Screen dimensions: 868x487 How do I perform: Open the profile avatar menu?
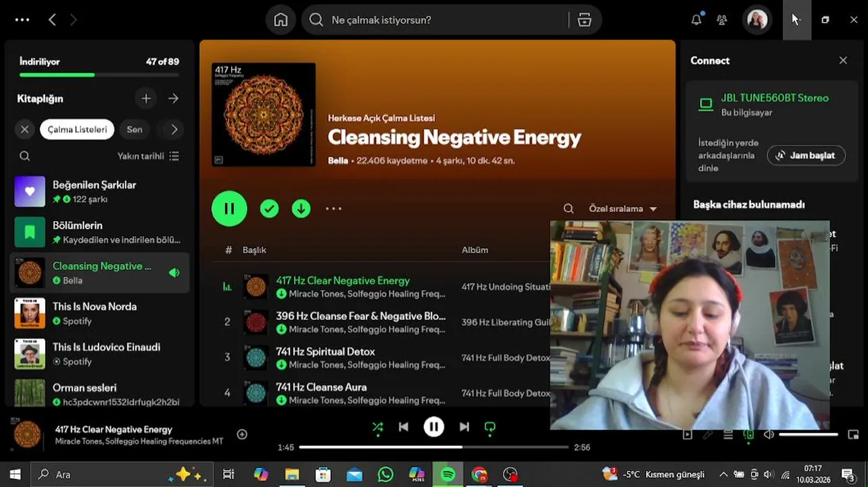tap(757, 20)
